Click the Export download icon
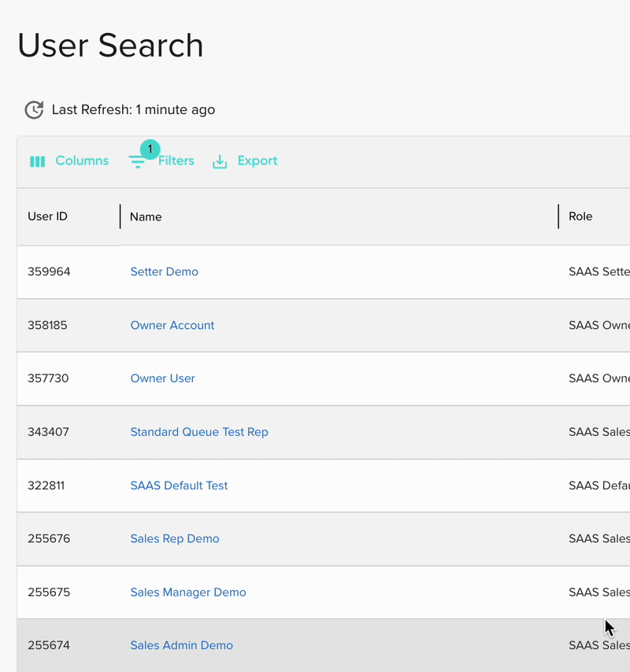Screen dimensions: 630x672 [220, 161]
